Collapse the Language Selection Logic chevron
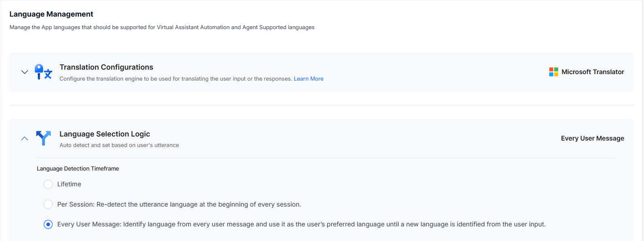The width and height of the screenshot is (644, 241). (25, 139)
